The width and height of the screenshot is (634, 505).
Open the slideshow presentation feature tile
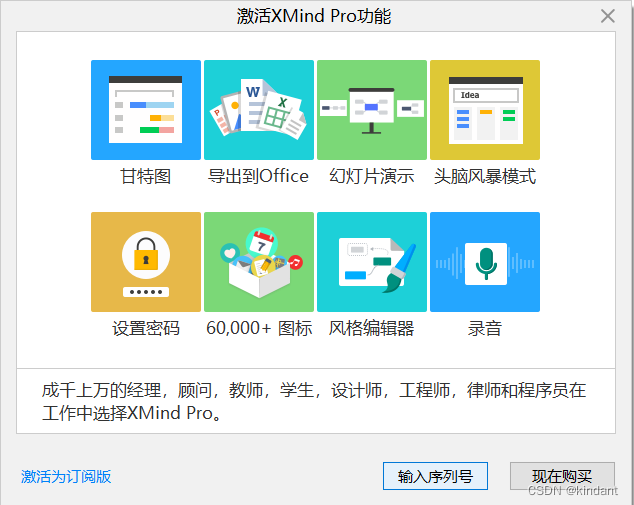372,110
